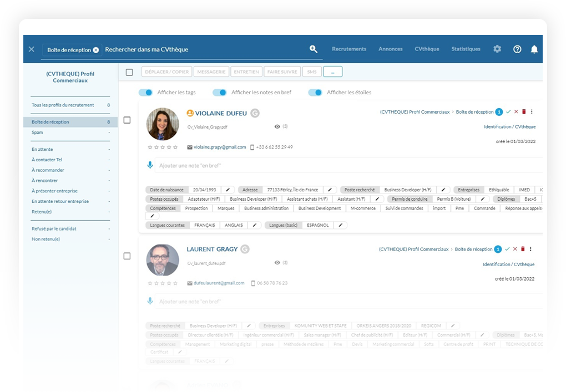Open three-dot menu for Laurent Gragy

coord(530,250)
